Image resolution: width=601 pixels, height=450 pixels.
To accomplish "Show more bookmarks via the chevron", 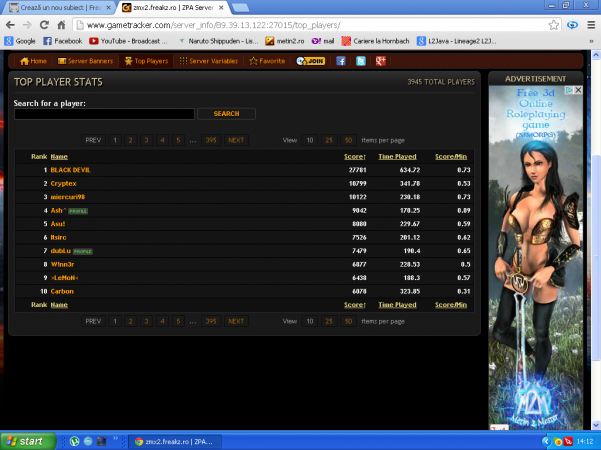I will coord(591,41).
